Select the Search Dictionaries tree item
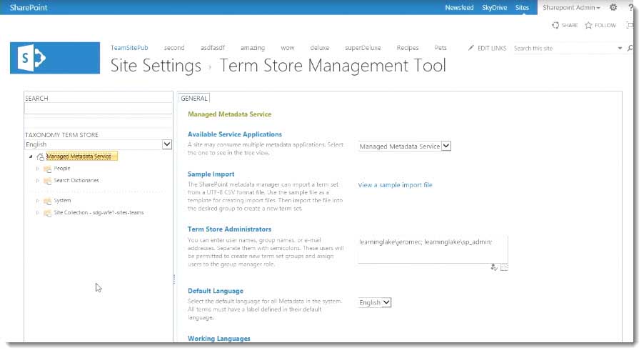This screenshot has height=353, width=644. tap(76, 180)
